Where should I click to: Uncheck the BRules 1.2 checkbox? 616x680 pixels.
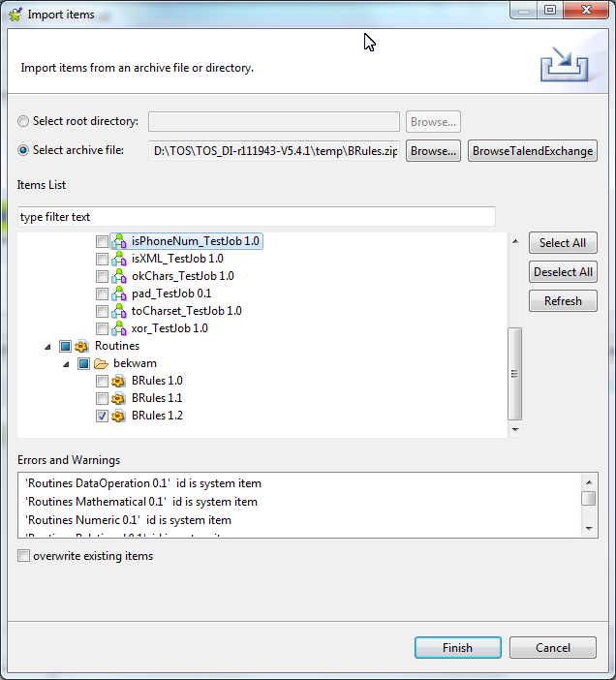[102, 416]
